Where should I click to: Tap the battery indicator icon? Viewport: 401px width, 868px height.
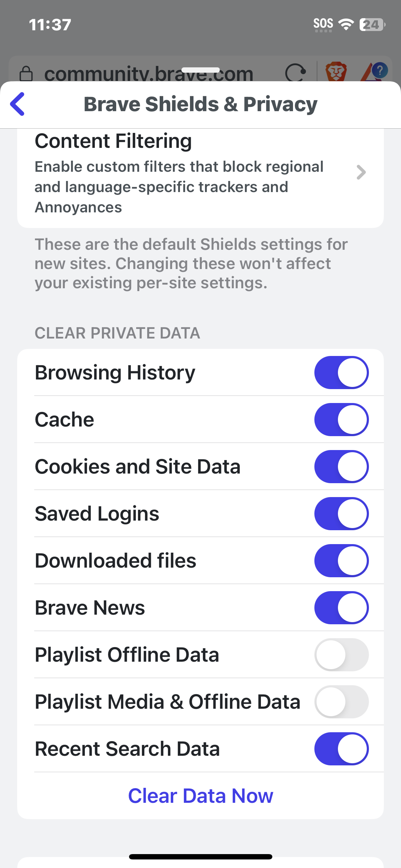point(372,24)
